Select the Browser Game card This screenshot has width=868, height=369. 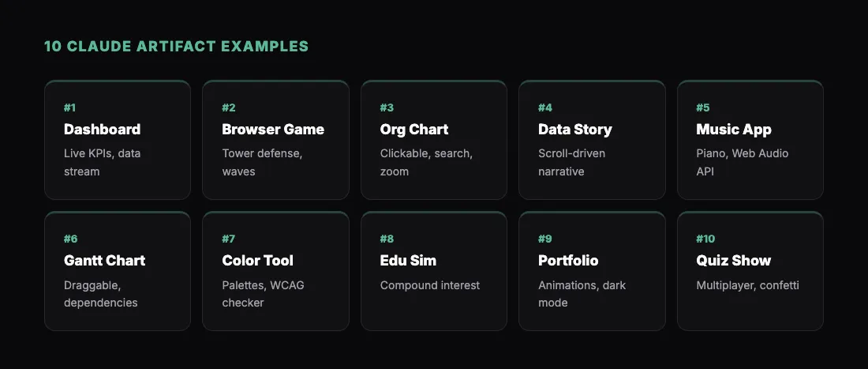(275, 140)
